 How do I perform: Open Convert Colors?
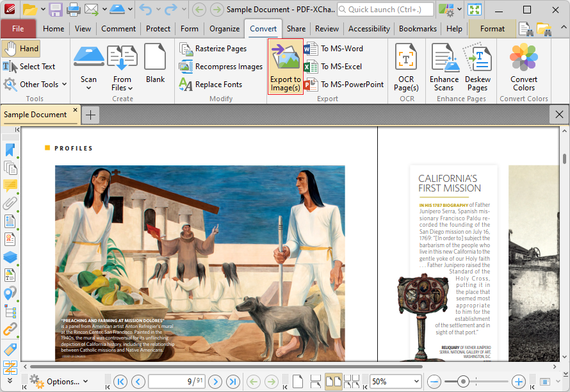pyautogui.click(x=523, y=67)
